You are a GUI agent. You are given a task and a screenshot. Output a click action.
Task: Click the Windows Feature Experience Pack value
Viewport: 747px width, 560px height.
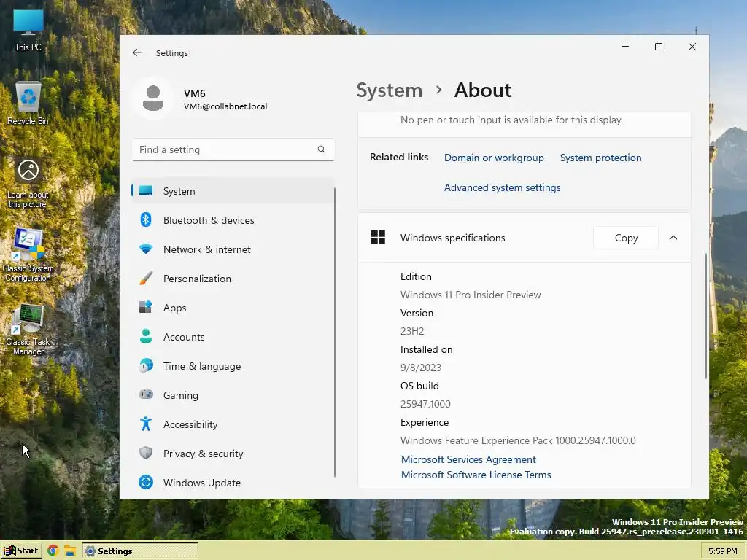pyautogui.click(x=519, y=440)
